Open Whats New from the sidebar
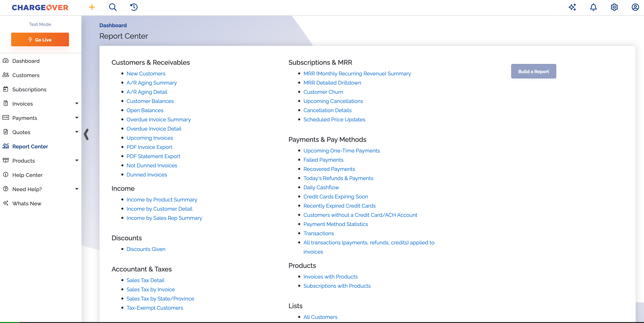Screen dimensions: 644x323 click(27, 204)
